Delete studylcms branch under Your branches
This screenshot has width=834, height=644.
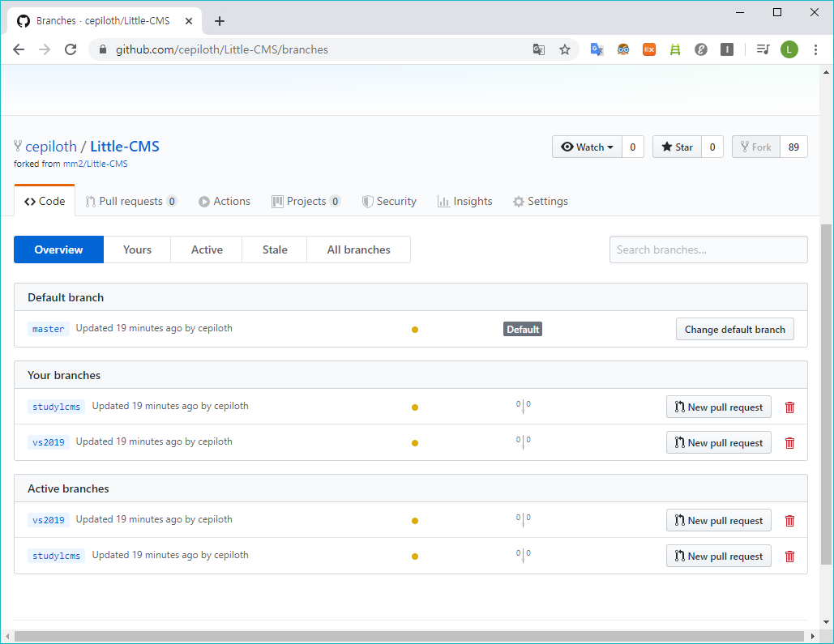point(790,407)
